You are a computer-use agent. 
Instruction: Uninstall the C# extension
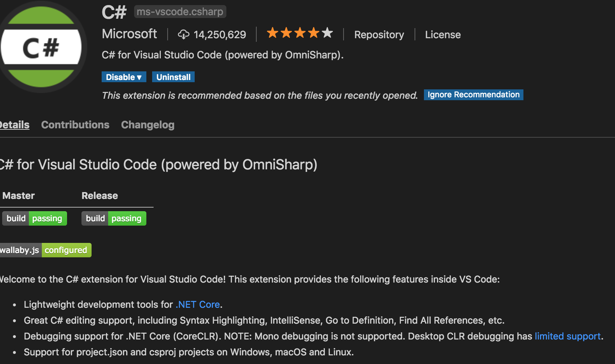(173, 77)
